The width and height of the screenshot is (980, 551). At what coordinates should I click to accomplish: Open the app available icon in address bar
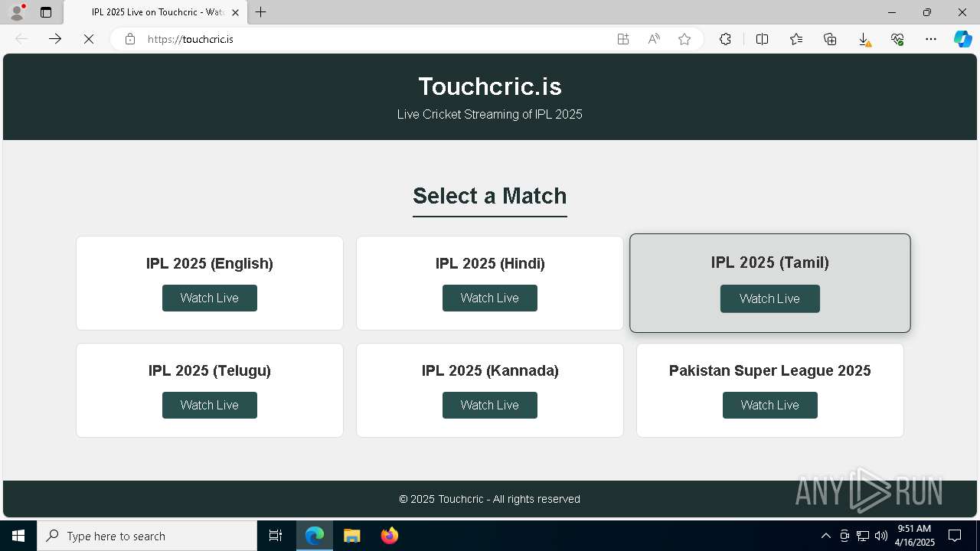[623, 39]
